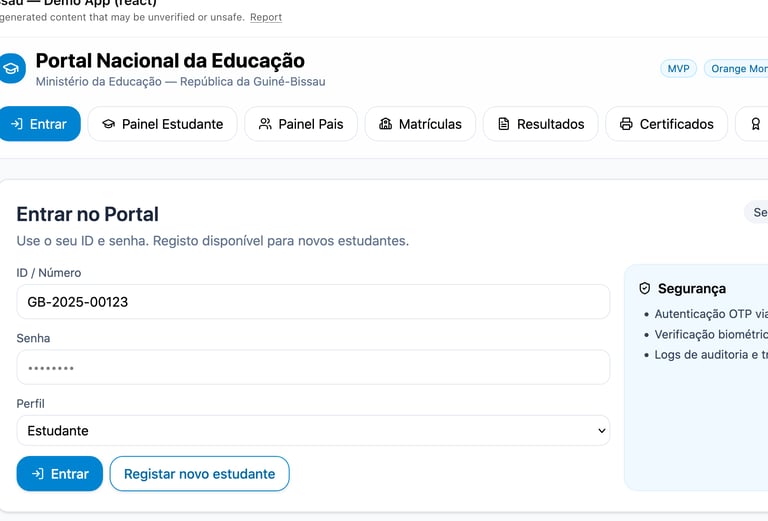768x521 pixels.
Task: Click the login arrow icon in the Entrar tab
Action: [x=16, y=124]
